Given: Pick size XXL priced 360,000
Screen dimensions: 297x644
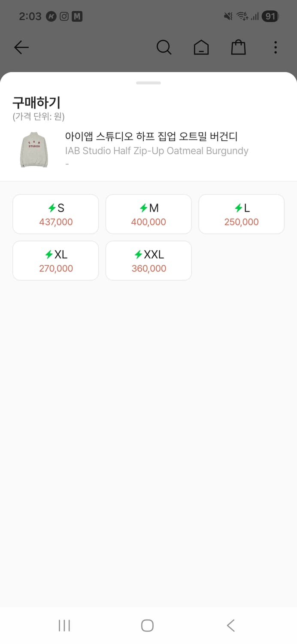Looking at the screenshot, I should [148, 261].
